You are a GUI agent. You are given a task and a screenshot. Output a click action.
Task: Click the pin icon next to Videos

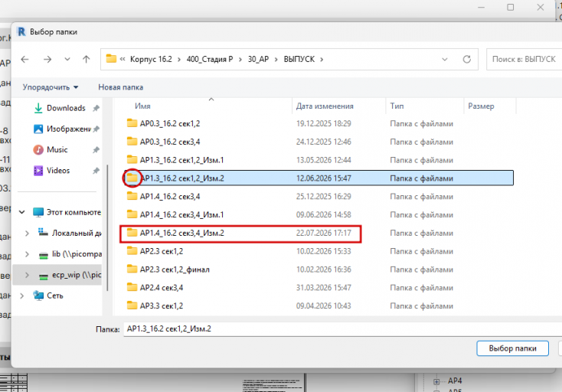click(96, 171)
